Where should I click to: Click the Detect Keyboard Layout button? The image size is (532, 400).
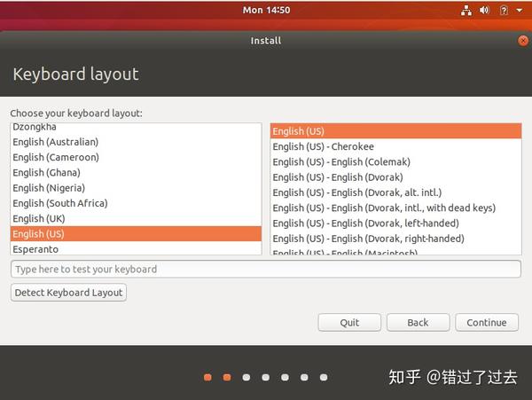(x=68, y=293)
